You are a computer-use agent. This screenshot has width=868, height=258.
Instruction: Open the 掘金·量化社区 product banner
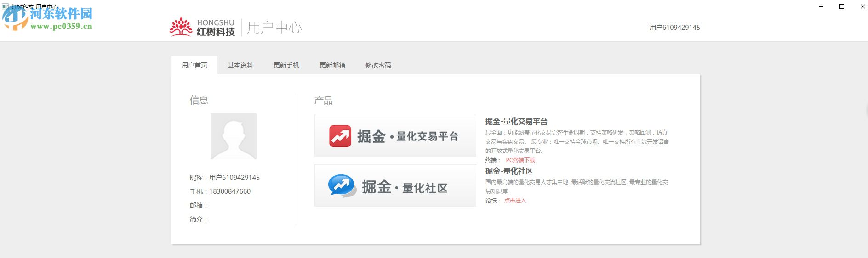click(395, 185)
